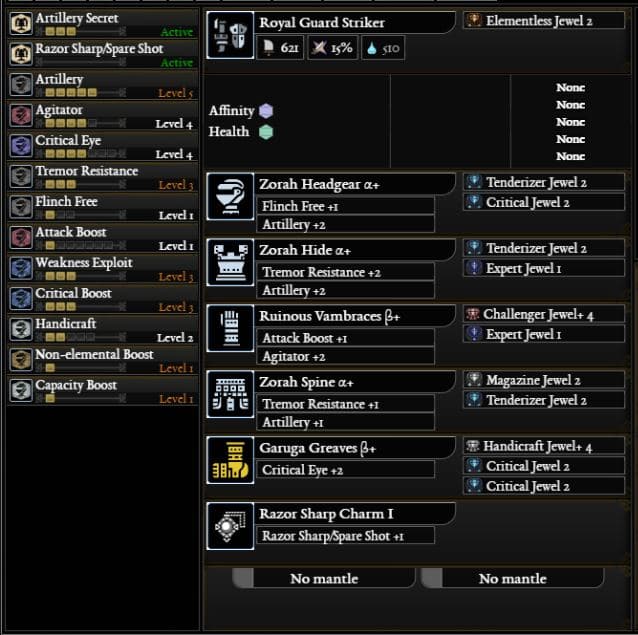The image size is (638, 635).
Task: Select the Zorah Headgear helmet icon
Action: [x=230, y=196]
